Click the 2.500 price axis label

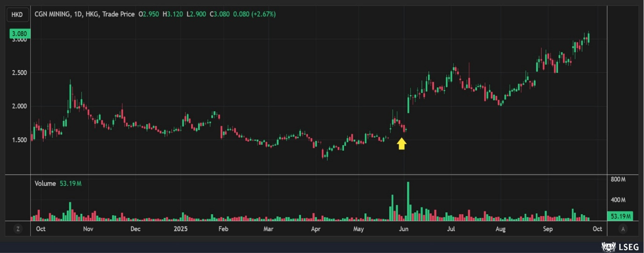coord(19,73)
